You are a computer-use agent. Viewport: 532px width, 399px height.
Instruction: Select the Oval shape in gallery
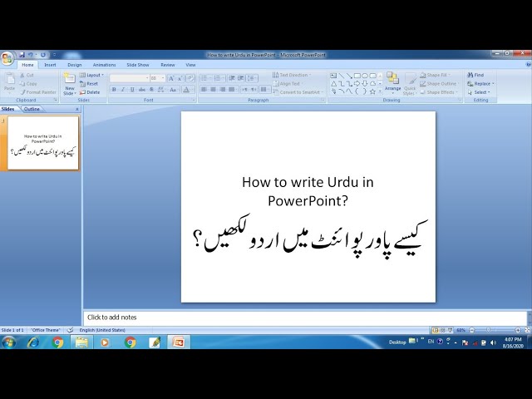(365, 76)
